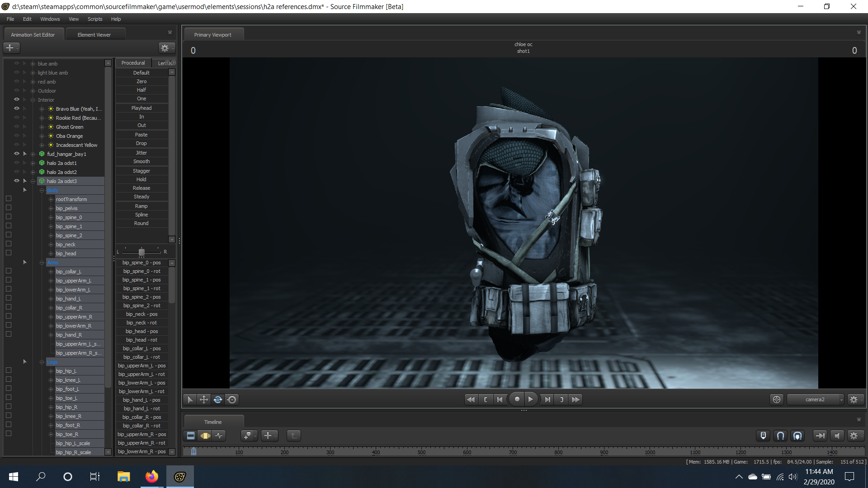Activate the Motion Editor button

point(205,436)
